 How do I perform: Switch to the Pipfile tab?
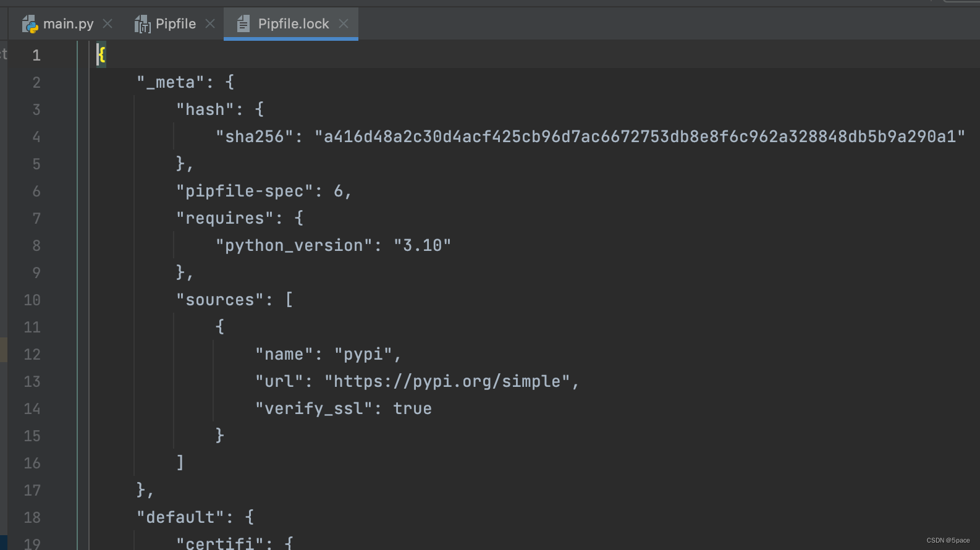pyautogui.click(x=175, y=23)
